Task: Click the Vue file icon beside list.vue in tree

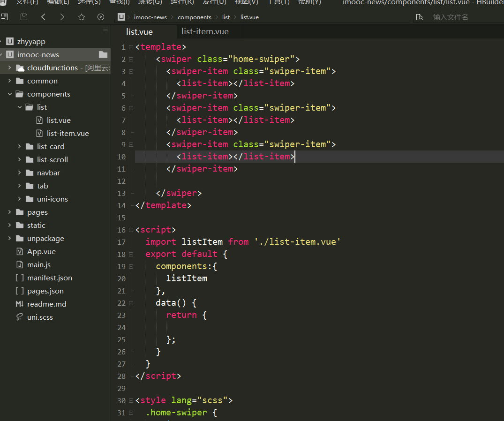Action: 39,120
